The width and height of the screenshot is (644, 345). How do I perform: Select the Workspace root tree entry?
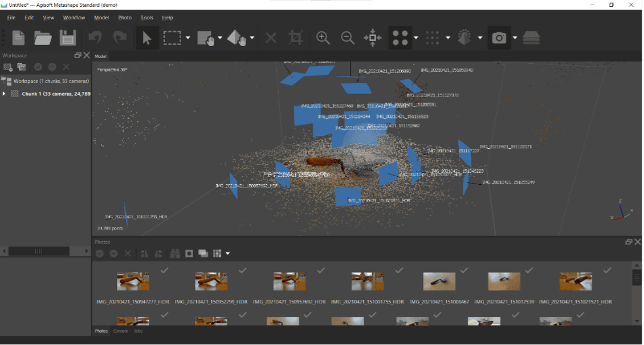51,81
